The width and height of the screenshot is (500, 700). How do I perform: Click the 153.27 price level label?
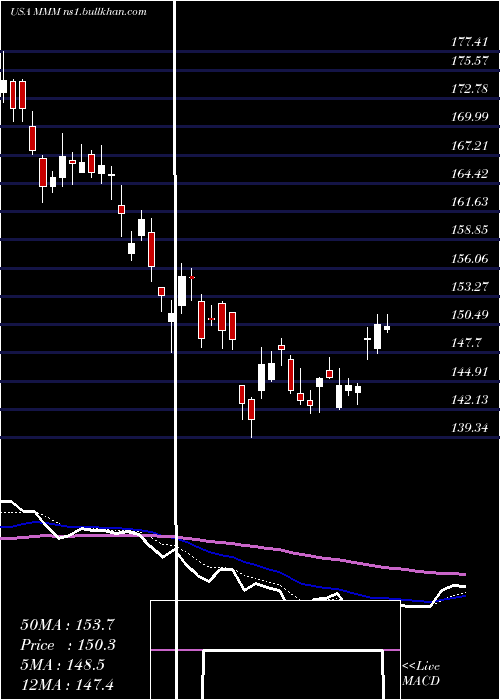469,287
